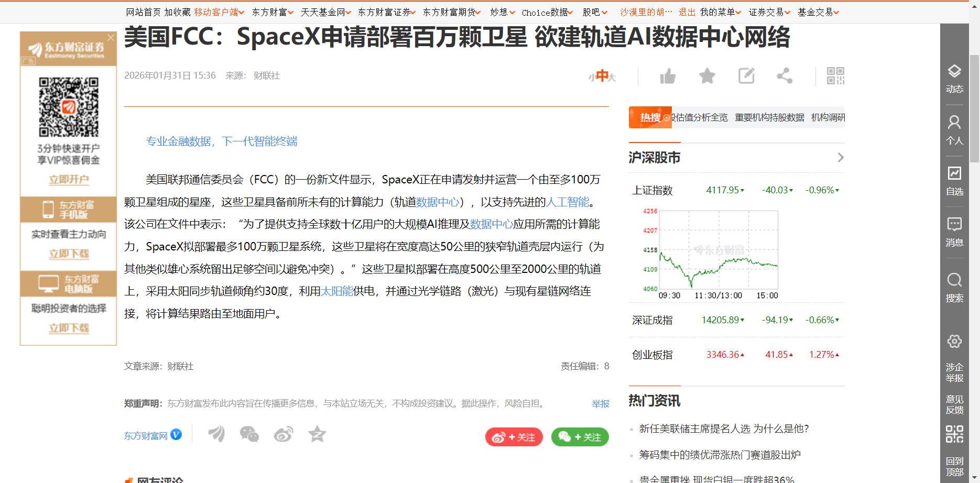The width and height of the screenshot is (980, 483).
Task: Open the comment edit icon
Action: click(x=746, y=76)
